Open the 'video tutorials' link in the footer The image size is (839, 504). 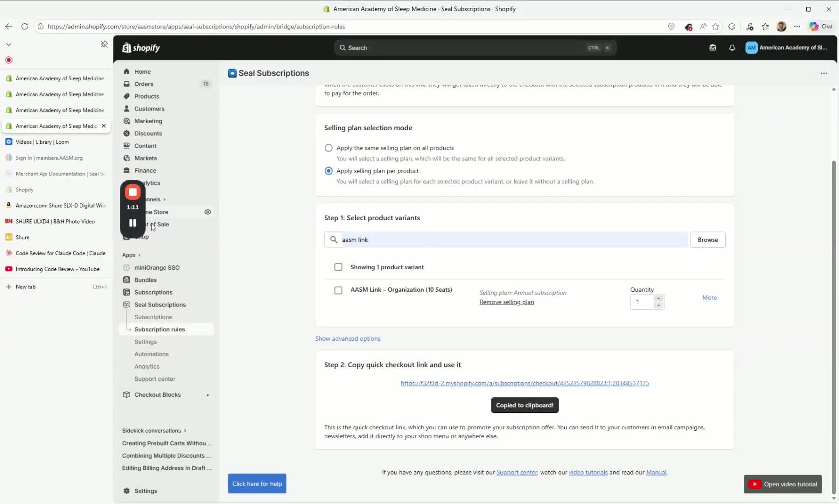[x=588, y=472]
